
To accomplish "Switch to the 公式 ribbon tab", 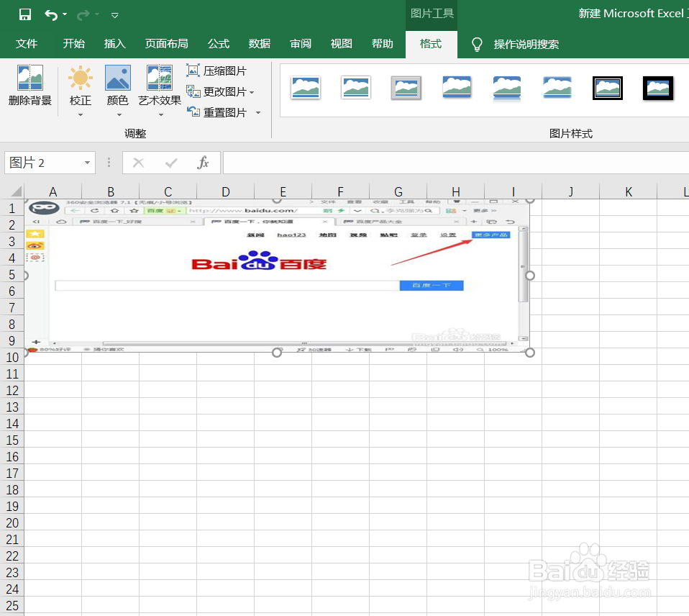I will tap(219, 43).
